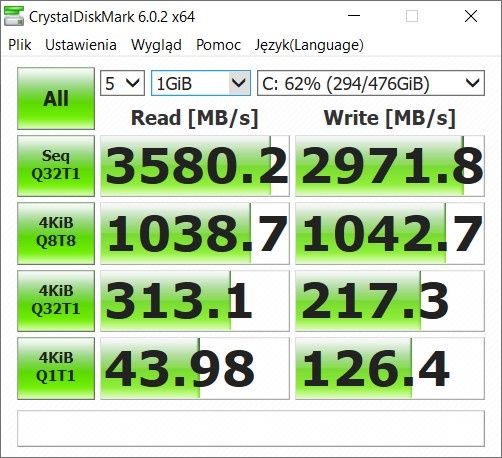Expand the drive C: selection dropdown
Image resolution: width=502 pixels, height=458 pixels.
pyautogui.click(x=371, y=83)
